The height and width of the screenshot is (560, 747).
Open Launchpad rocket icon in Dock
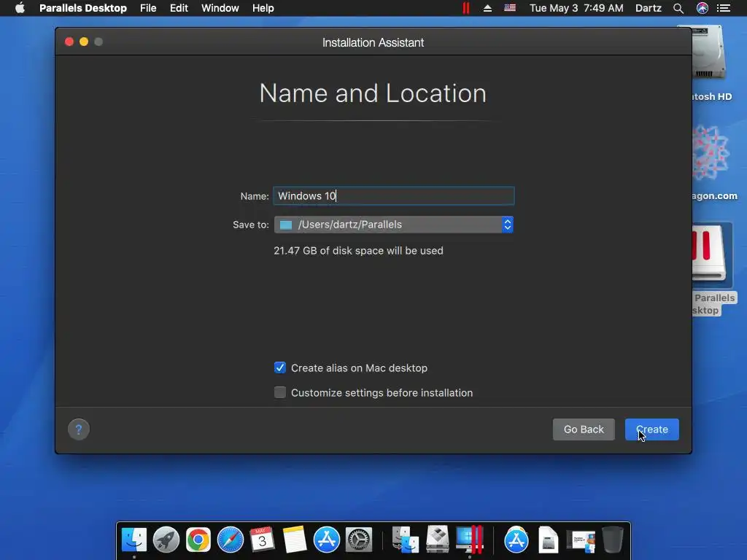[166, 540]
